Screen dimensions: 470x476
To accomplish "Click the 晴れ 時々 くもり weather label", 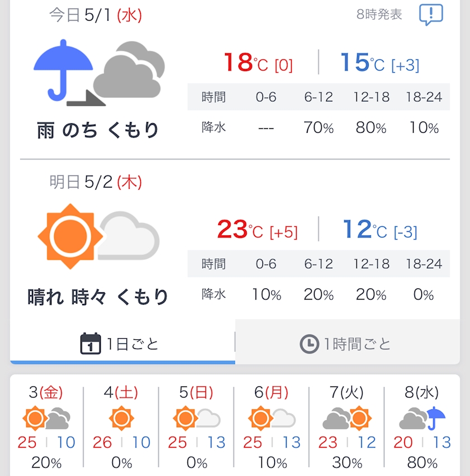I will pos(98,297).
